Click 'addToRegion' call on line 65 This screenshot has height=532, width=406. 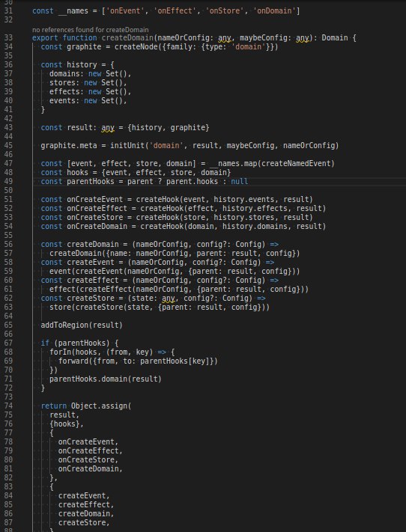click(64, 325)
